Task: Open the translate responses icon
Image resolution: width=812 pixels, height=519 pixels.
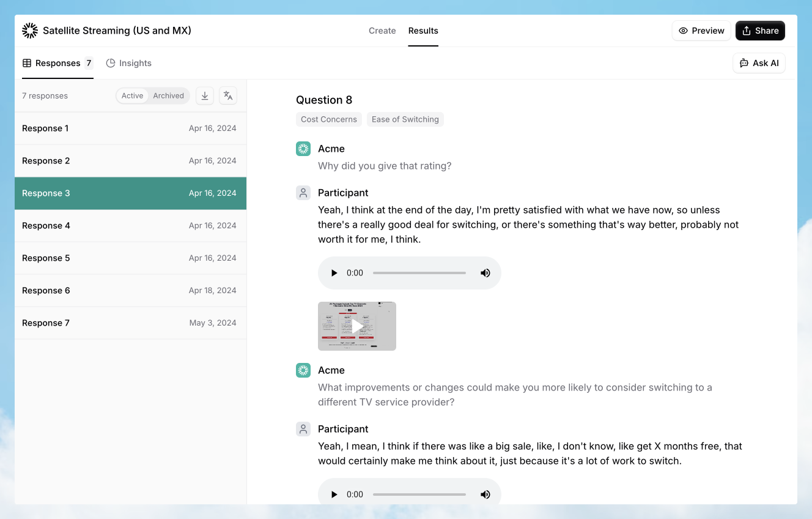Action: pyautogui.click(x=227, y=95)
